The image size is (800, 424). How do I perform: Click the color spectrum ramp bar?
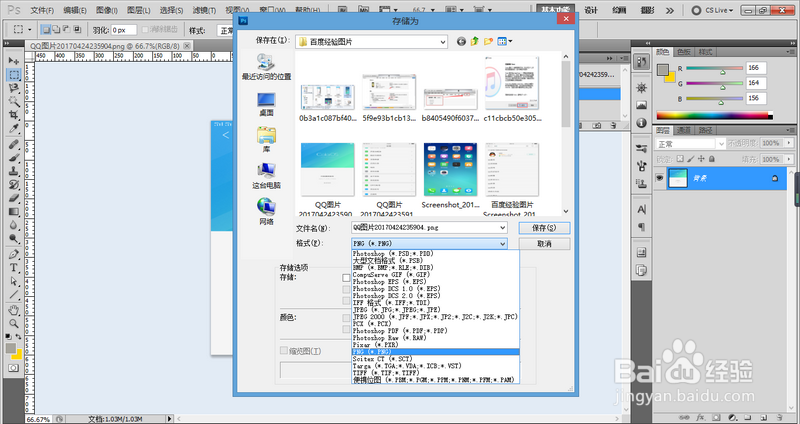click(714, 115)
